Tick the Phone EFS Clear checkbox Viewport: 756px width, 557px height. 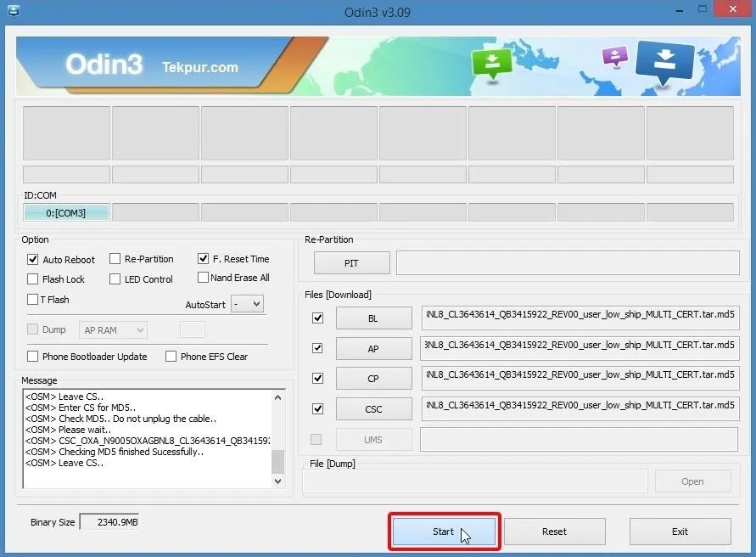(171, 357)
